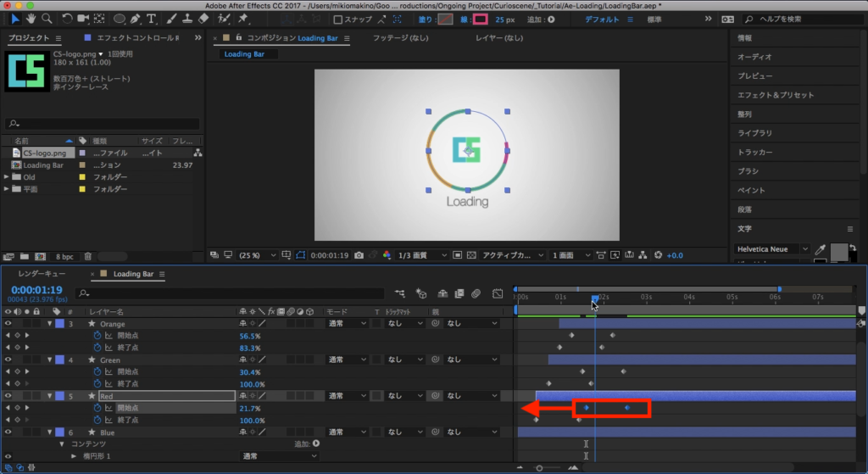Expand the Old folder in the project panel
868x474 pixels.
(7, 177)
